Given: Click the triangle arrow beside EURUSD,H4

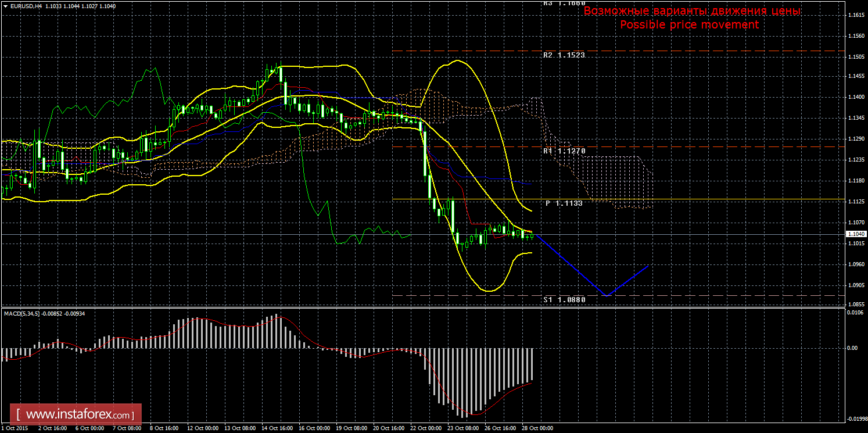Looking at the screenshot, I should pyautogui.click(x=5, y=5).
